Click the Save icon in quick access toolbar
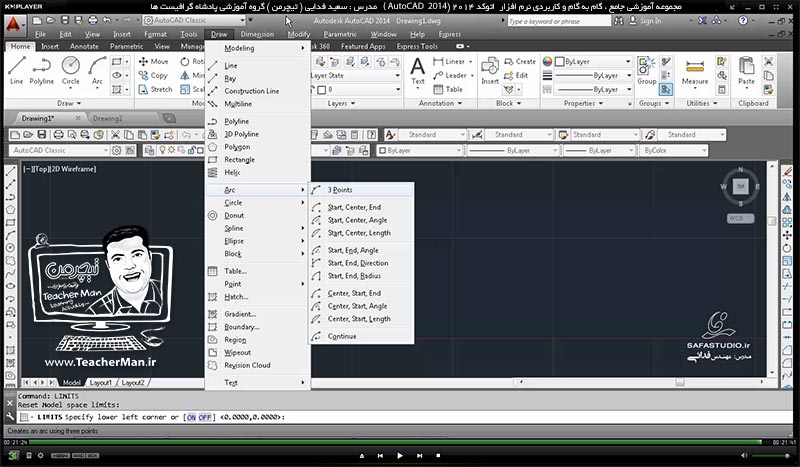The image size is (800, 467). pos(65,20)
